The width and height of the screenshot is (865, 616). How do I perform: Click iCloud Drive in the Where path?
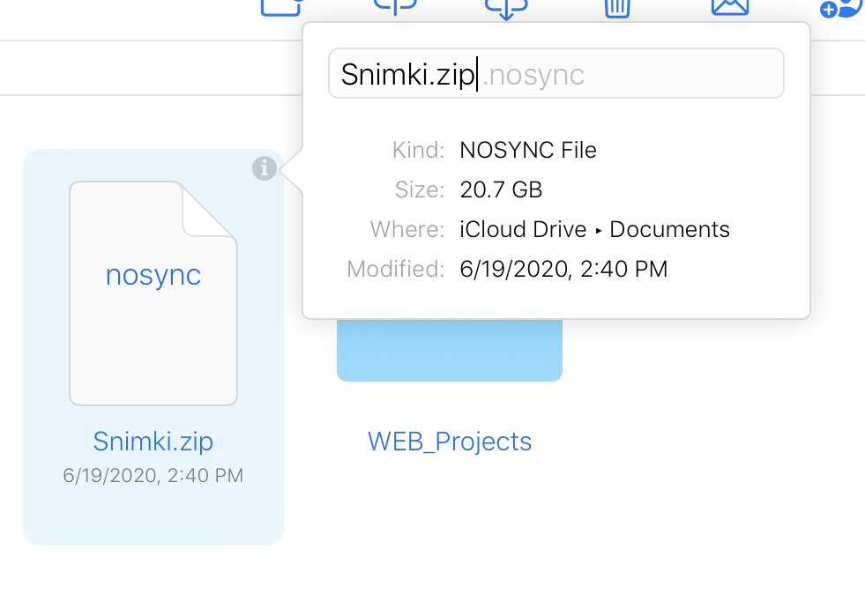coord(523,230)
